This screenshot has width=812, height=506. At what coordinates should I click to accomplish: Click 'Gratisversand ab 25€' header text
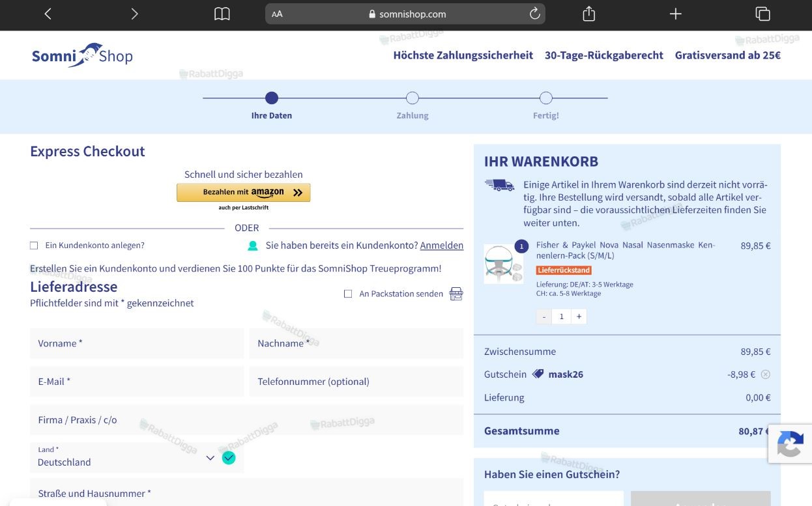728,55
